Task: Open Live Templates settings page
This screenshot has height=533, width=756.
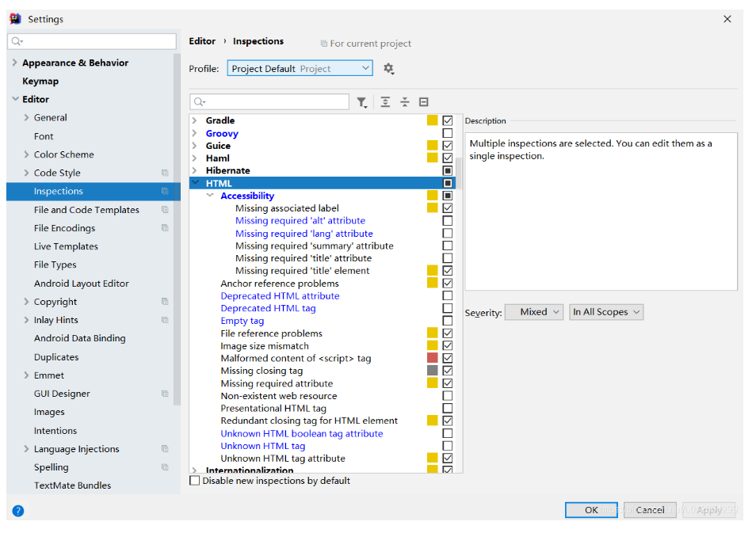Action: [66, 246]
